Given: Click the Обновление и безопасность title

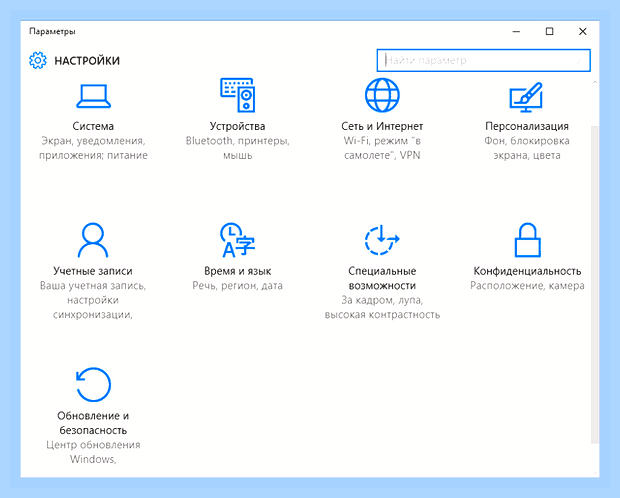Looking at the screenshot, I should click(x=93, y=423).
